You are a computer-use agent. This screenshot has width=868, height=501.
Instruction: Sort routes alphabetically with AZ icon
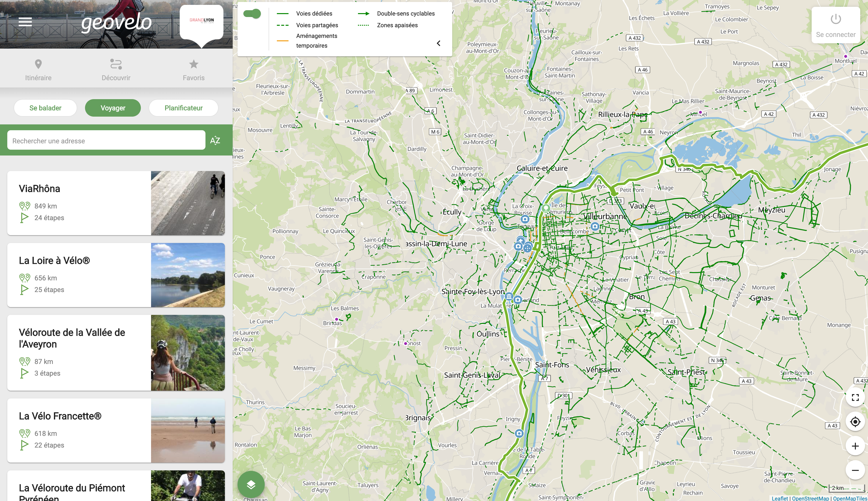click(x=215, y=140)
